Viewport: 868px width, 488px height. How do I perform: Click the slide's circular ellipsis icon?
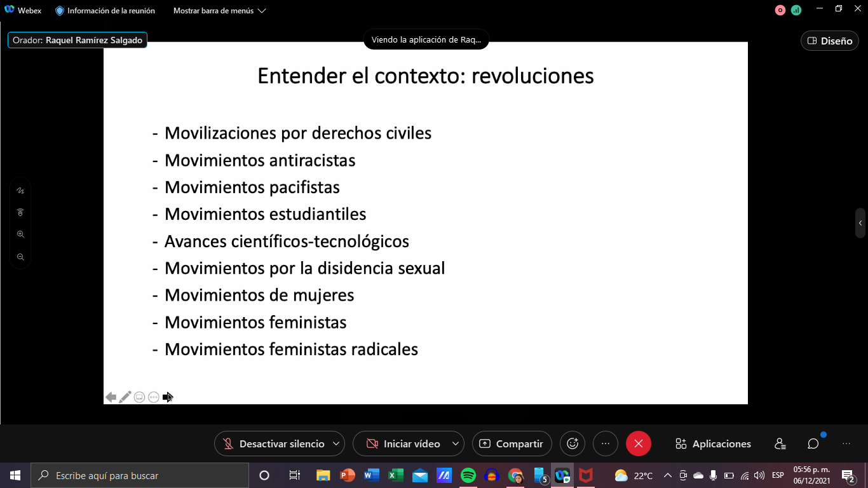tap(154, 397)
